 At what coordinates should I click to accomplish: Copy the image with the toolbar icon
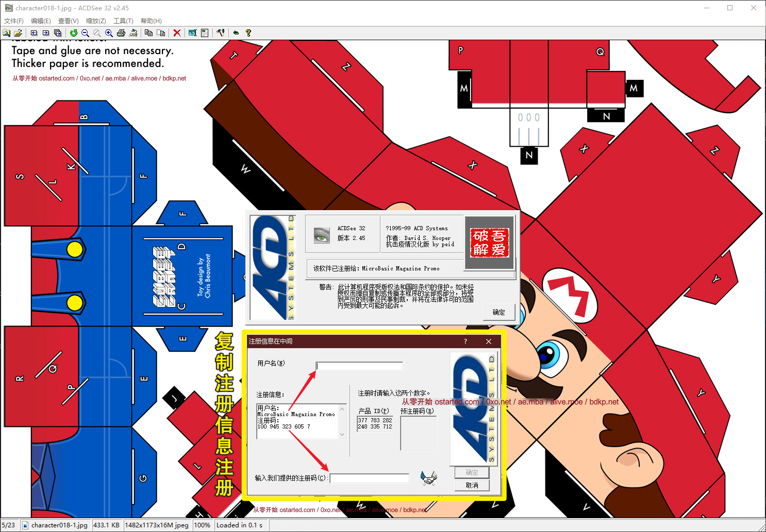(148, 33)
